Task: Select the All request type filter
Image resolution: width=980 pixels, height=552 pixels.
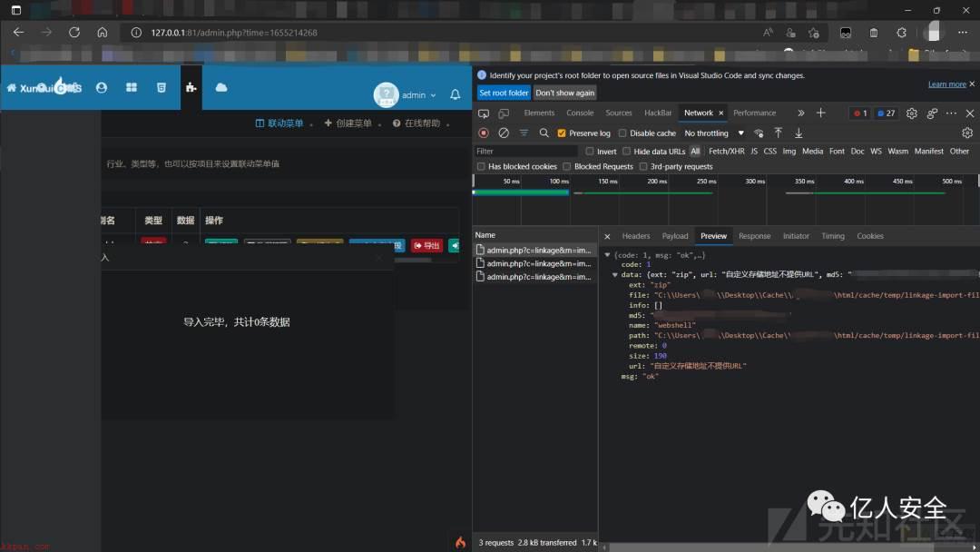Action: click(695, 152)
